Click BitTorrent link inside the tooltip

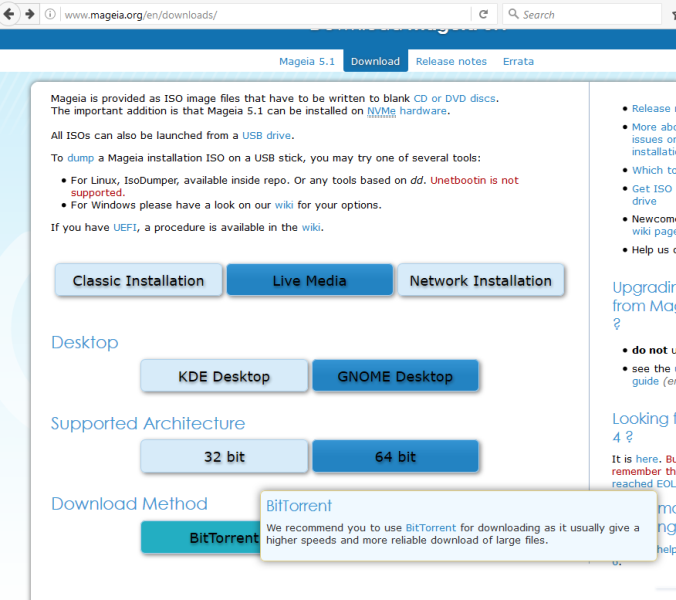click(431, 528)
